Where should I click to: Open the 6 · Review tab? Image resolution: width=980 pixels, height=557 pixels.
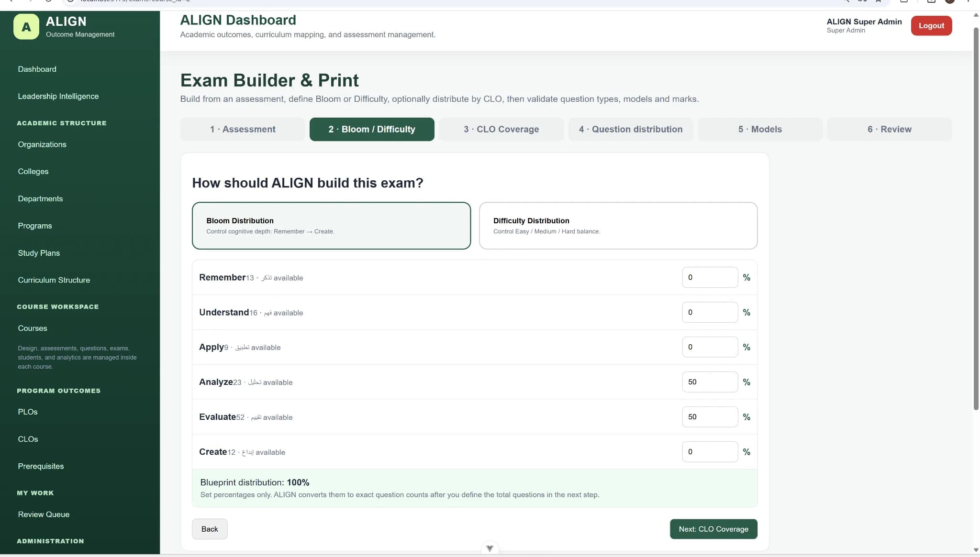pos(889,129)
